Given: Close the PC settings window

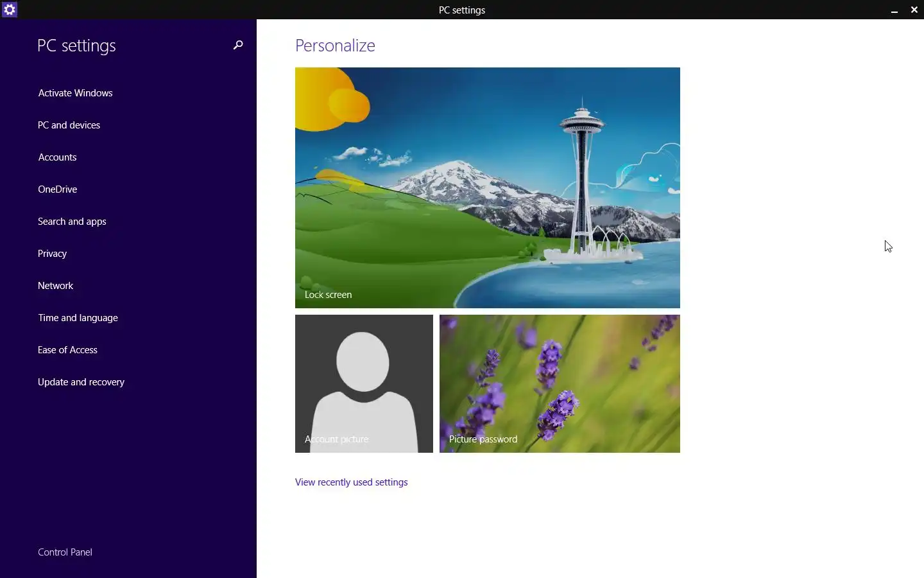Looking at the screenshot, I should pyautogui.click(x=914, y=10).
